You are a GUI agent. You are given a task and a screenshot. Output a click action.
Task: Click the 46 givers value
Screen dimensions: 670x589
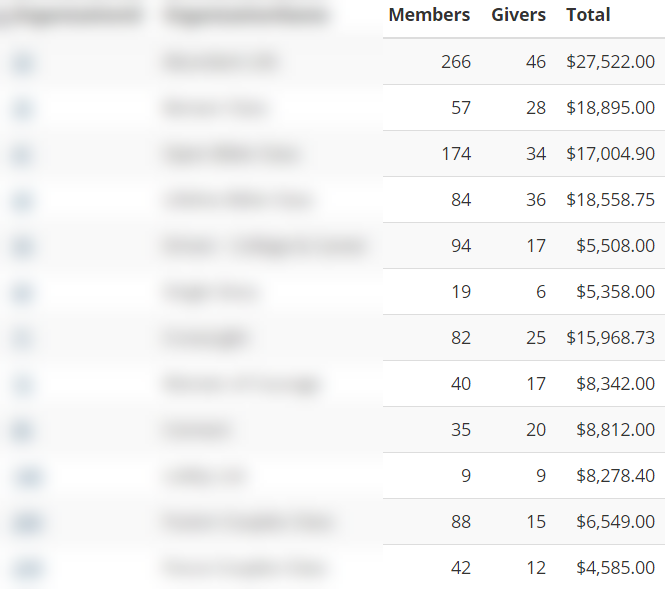pyautogui.click(x=536, y=62)
